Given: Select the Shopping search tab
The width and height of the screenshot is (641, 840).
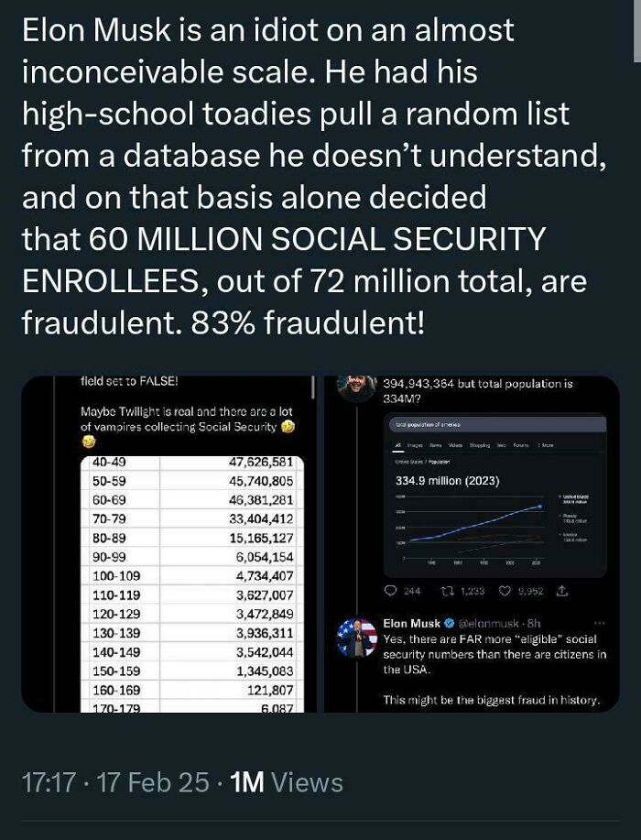Looking at the screenshot, I should (x=481, y=443).
